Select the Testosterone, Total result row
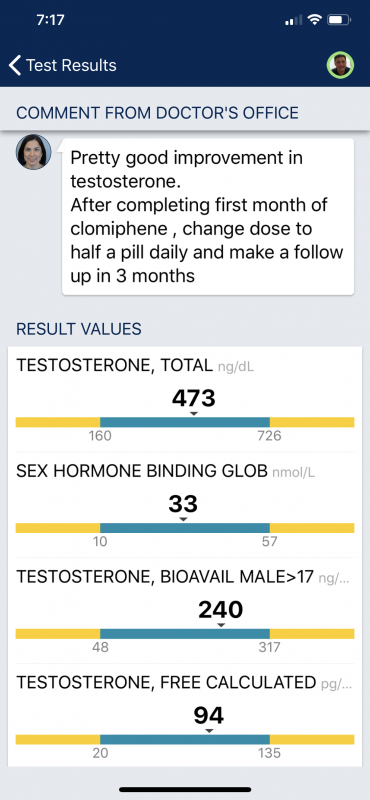 click(x=185, y=399)
